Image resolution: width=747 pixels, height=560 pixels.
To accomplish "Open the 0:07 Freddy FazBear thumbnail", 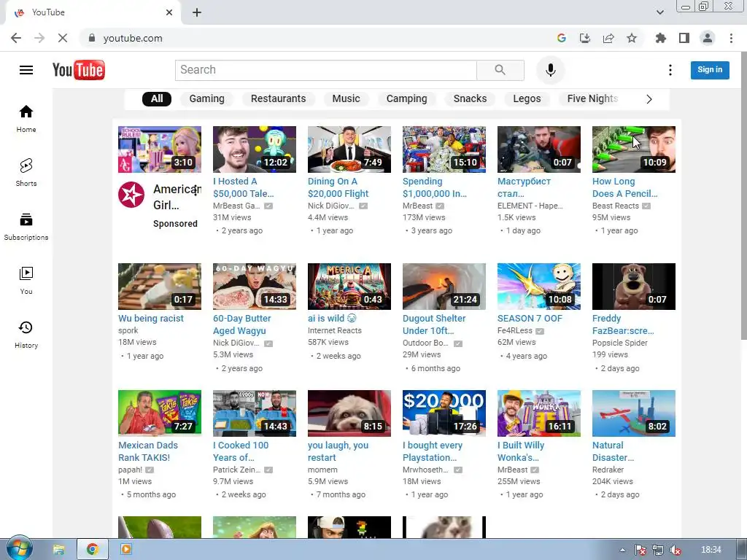I will (x=634, y=287).
